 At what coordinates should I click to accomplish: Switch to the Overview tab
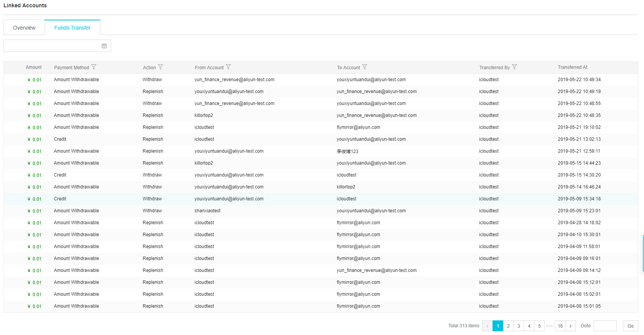24,28
